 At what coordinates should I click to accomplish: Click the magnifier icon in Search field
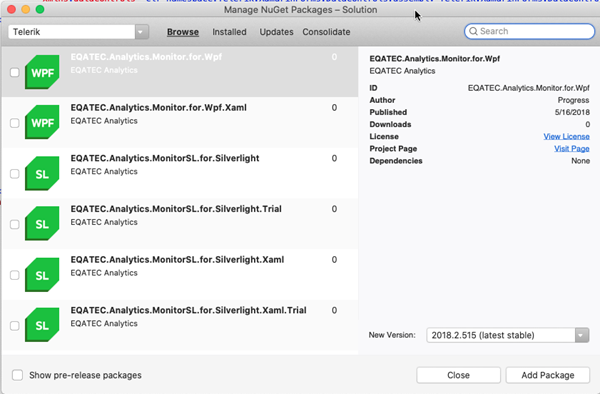pos(473,31)
